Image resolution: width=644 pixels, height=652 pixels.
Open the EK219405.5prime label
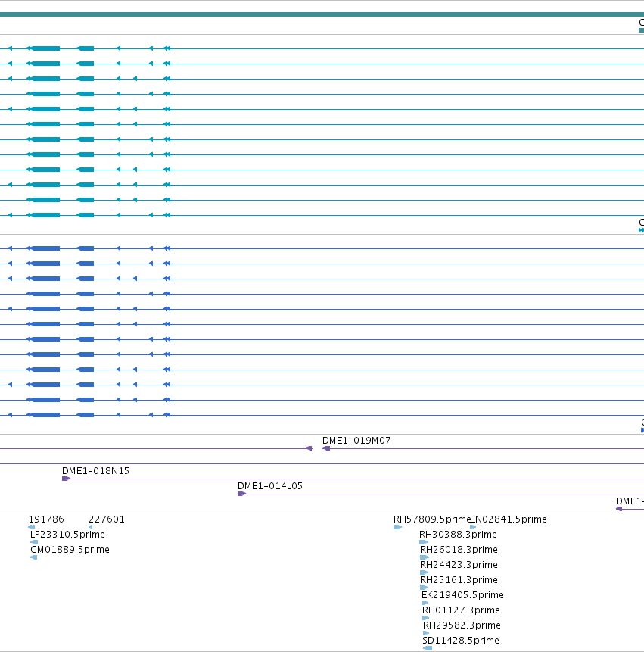pyautogui.click(x=462, y=595)
